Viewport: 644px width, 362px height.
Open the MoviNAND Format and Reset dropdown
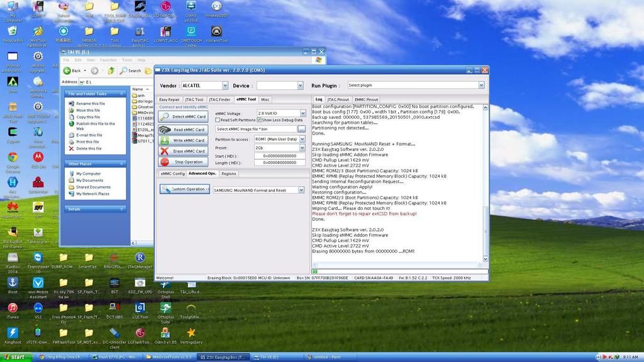pyautogui.click(x=301, y=190)
